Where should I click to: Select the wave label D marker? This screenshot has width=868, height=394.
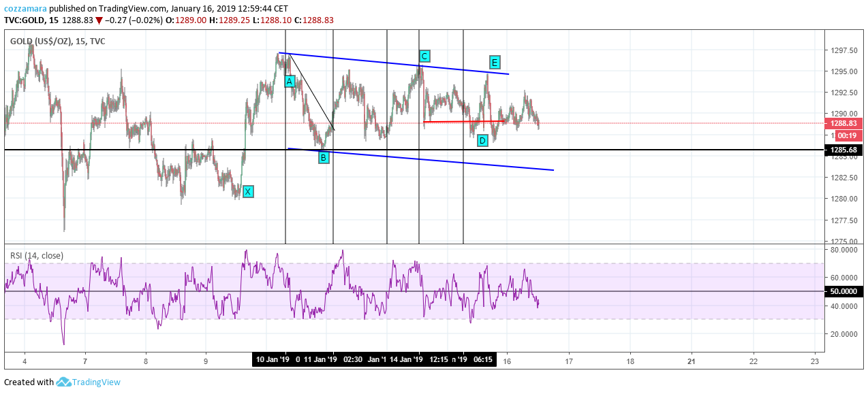pyautogui.click(x=482, y=141)
